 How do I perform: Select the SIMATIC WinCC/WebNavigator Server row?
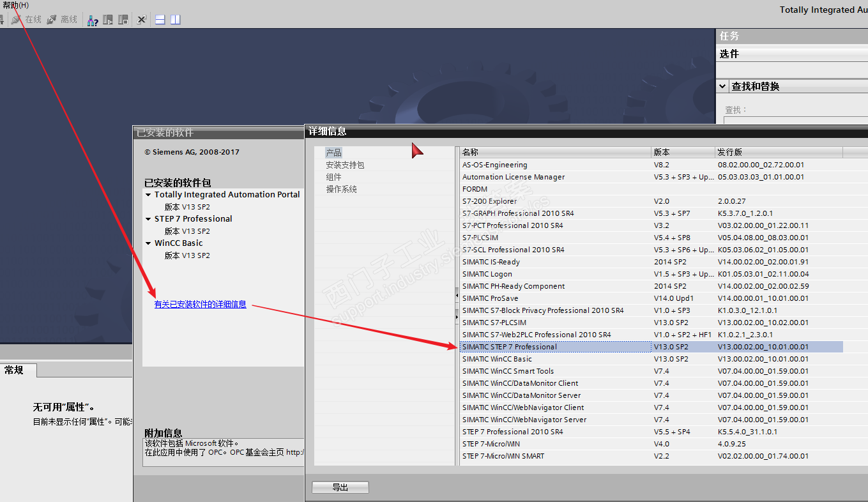pos(651,420)
